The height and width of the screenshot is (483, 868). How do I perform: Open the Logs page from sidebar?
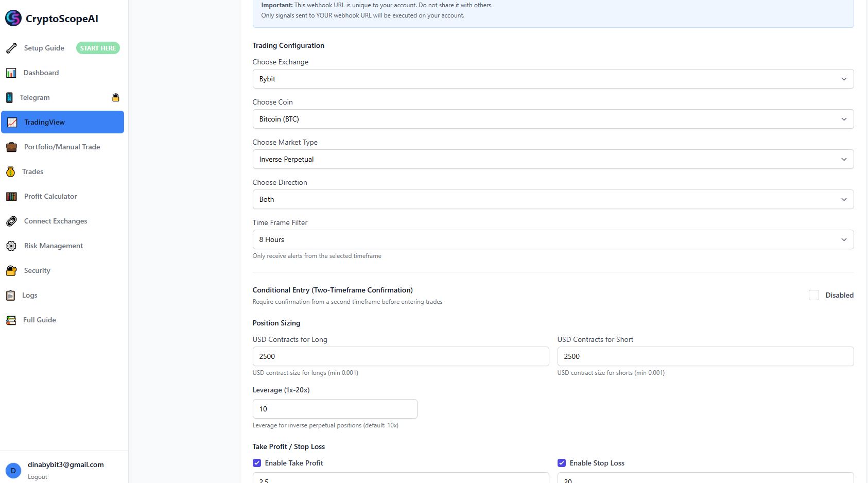click(29, 295)
